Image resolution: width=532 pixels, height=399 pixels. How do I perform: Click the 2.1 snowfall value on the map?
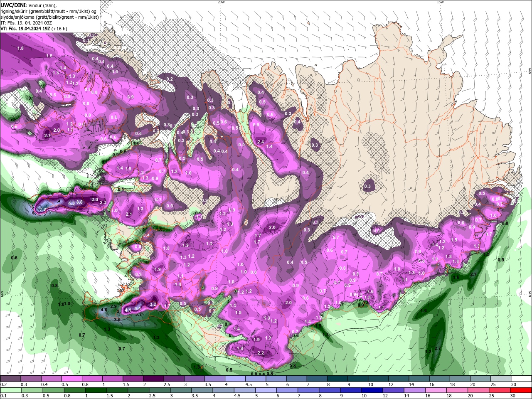point(128,214)
